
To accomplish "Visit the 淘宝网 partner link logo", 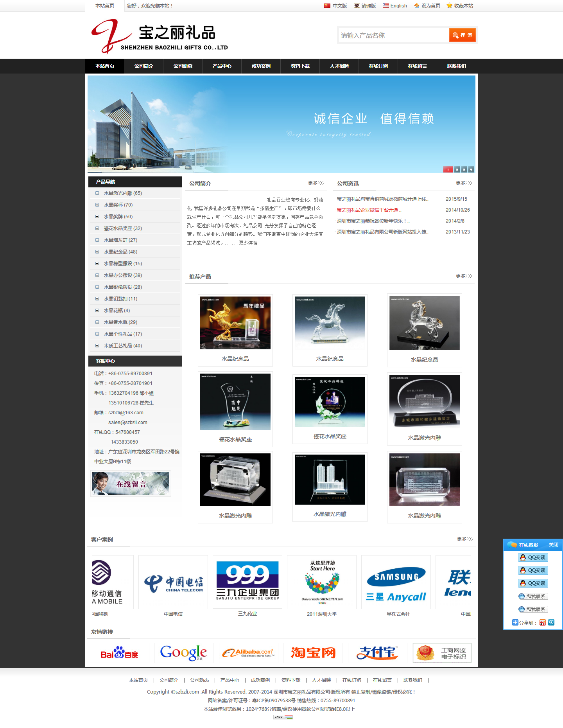I will pyautogui.click(x=313, y=653).
